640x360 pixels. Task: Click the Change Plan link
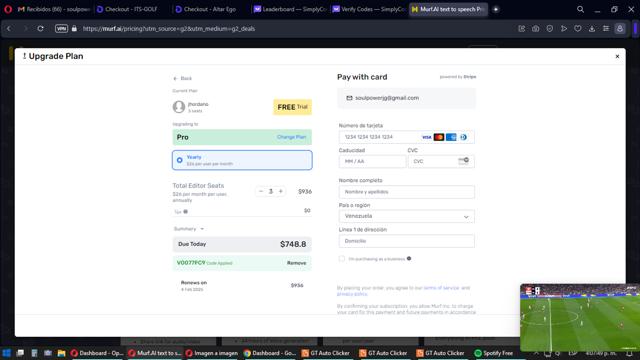coord(291,137)
